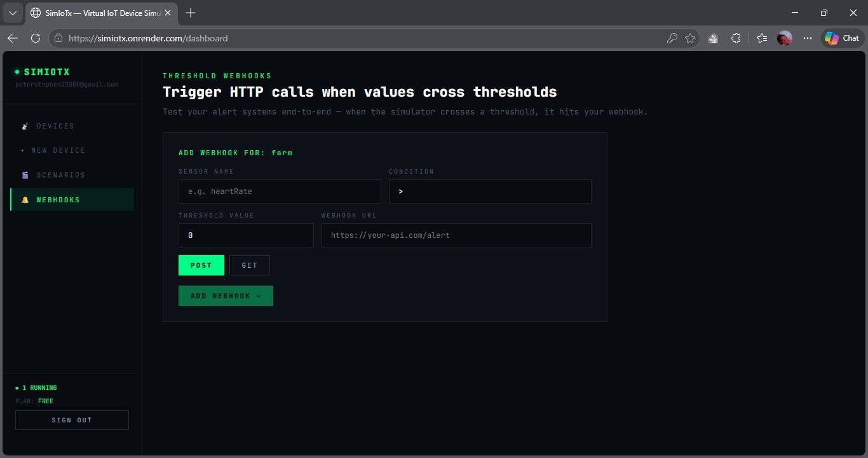Click the account email in sidebar
Viewport: 868px width, 458px height.
(x=67, y=85)
